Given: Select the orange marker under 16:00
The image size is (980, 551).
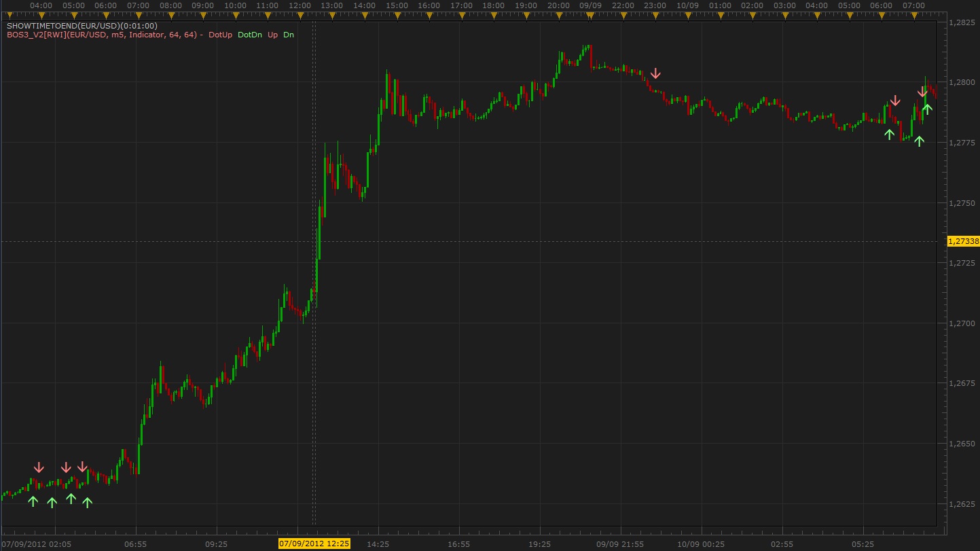Looking at the screenshot, I should pyautogui.click(x=429, y=14).
